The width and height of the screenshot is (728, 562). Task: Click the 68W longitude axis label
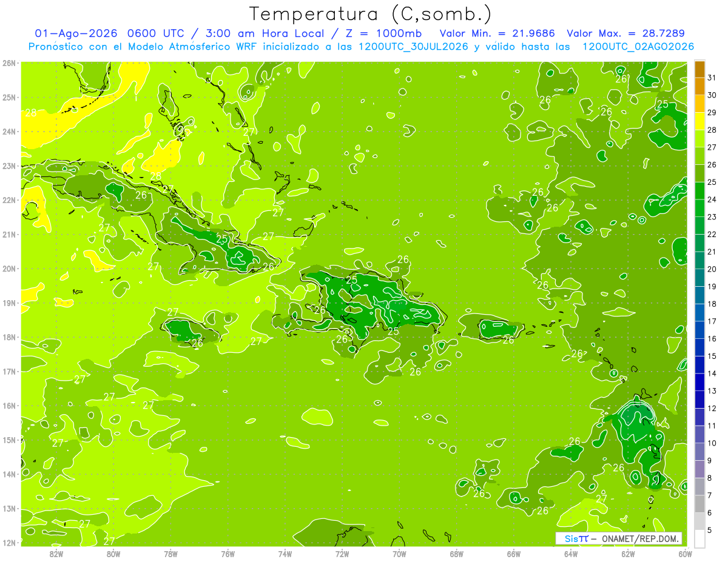pos(456,554)
